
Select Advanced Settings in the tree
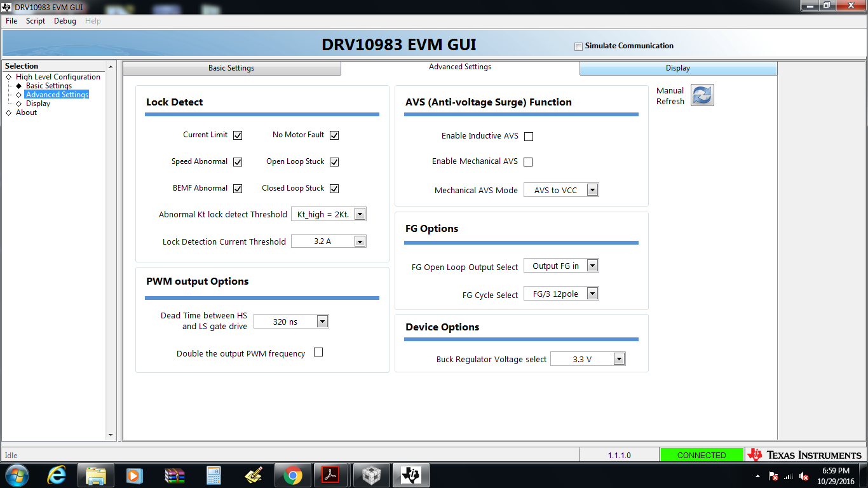pyautogui.click(x=57, y=95)
